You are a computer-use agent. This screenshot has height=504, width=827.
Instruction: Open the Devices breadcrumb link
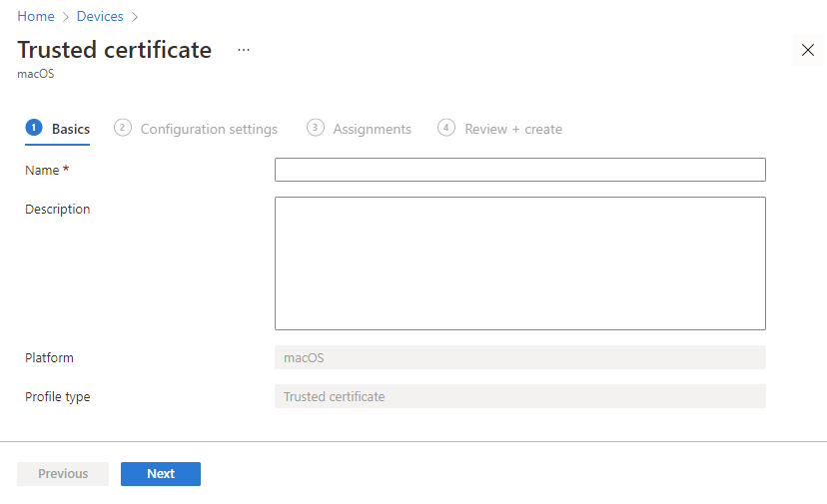(100, 17)
